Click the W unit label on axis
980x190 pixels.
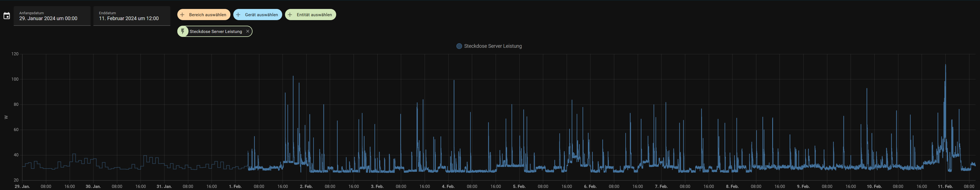tap(6, 117)
